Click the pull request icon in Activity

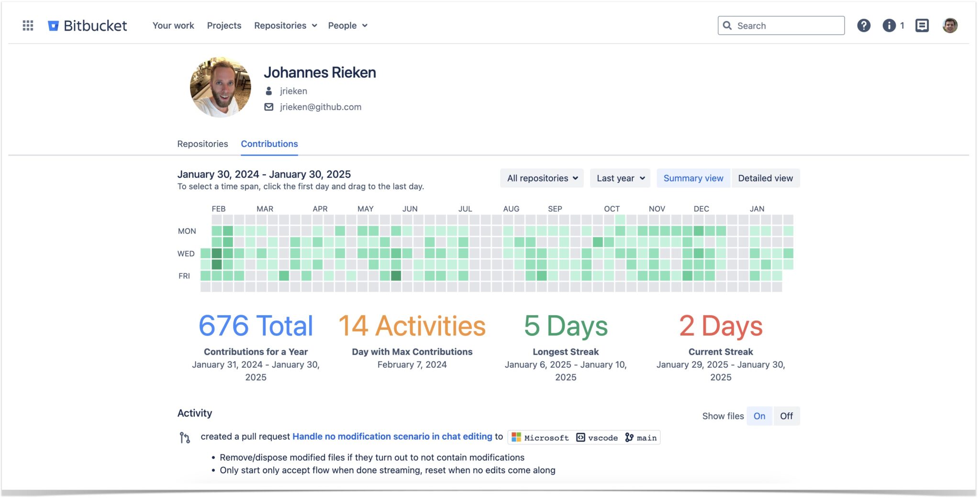(x=185, y=437)
